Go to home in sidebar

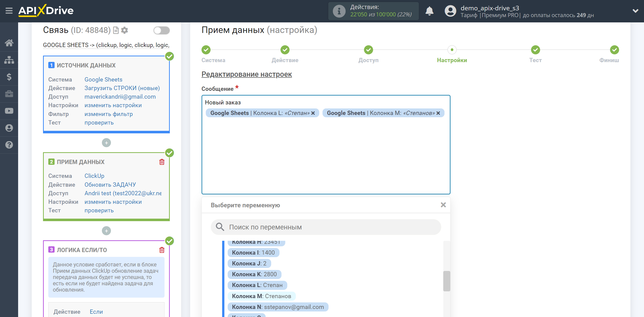[9, 43]
